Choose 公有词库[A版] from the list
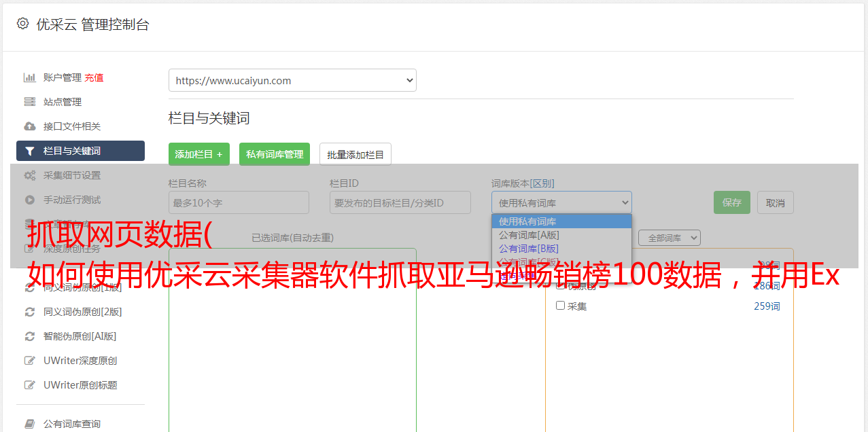 [x=561, y=235]
